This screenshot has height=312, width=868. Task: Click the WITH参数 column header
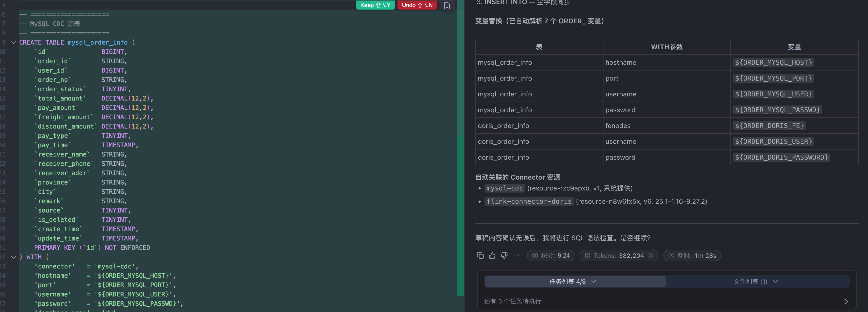[x=666, y=47]
